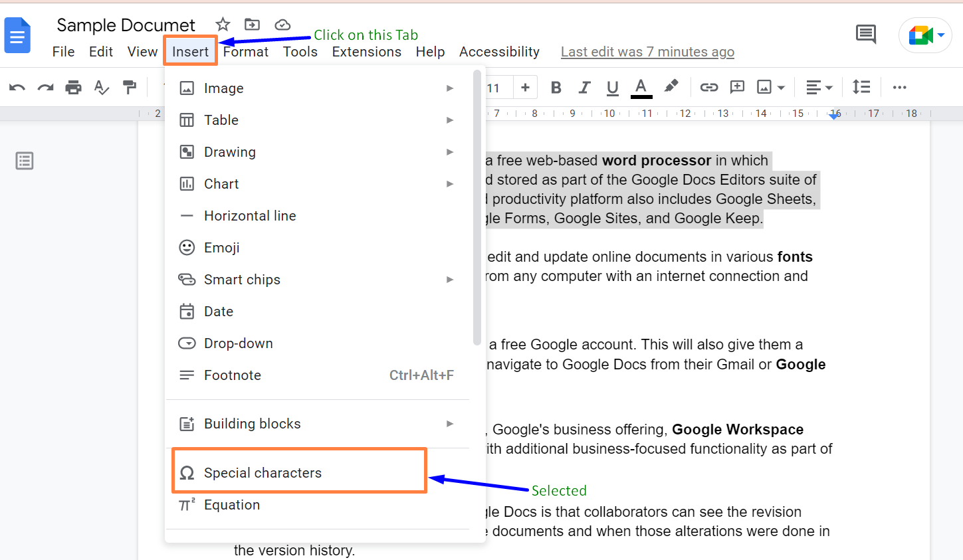Expand the Drawing submenu
Screen dimensions: 963x560
pos(318,152)
